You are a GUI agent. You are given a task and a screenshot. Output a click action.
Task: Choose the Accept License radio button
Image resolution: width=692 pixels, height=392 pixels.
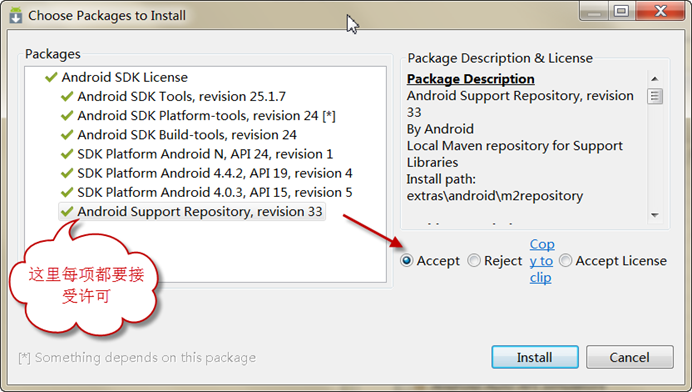(x=566, y=260)
